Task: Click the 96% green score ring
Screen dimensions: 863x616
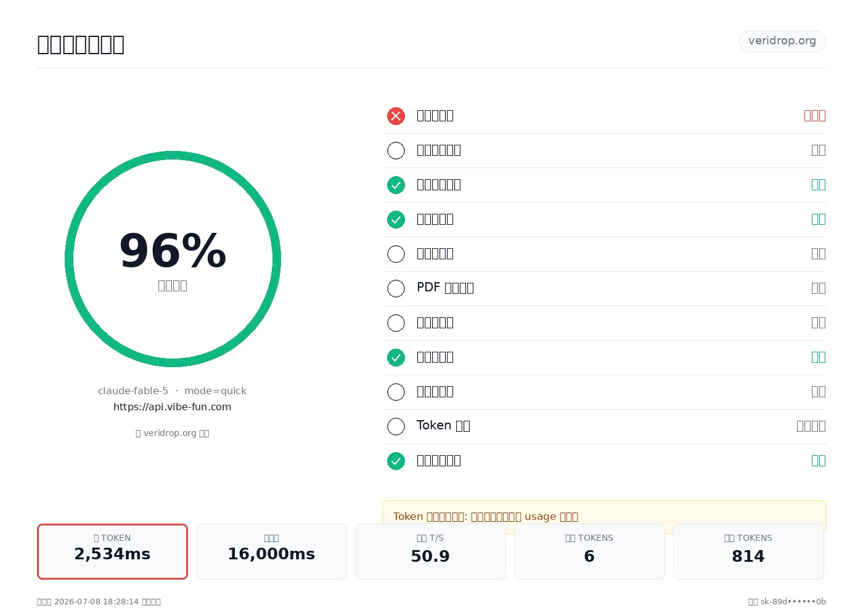Action: [x=173, y=259]
